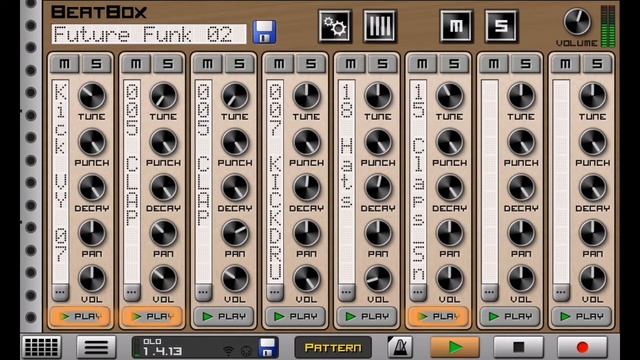Open sample menu for seventh channel
The width and height of the screenshot is (640, 360).
489,292
